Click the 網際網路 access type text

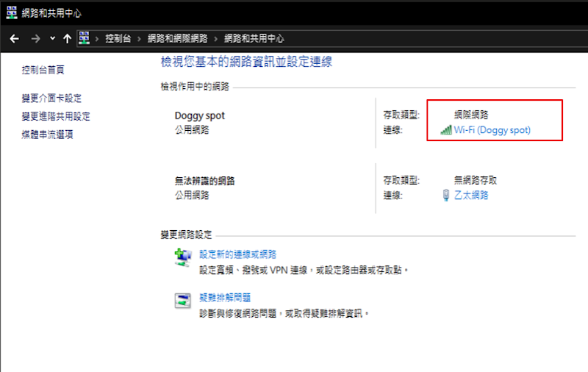coord(471,115)
